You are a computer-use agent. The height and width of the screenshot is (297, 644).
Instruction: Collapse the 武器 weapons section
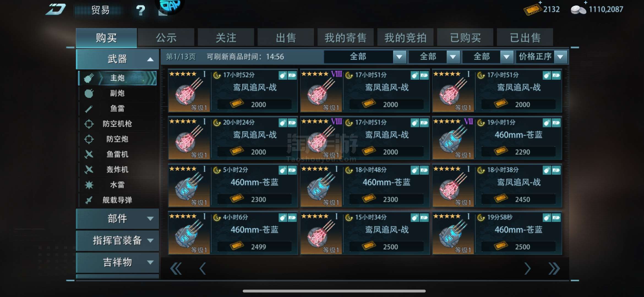(118, 59)
